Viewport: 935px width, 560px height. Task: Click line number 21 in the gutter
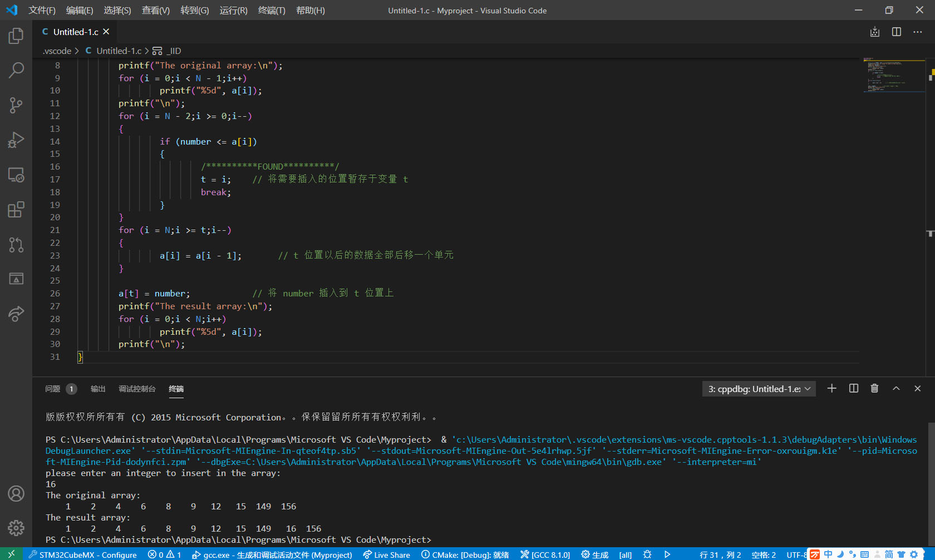point(55,230)
